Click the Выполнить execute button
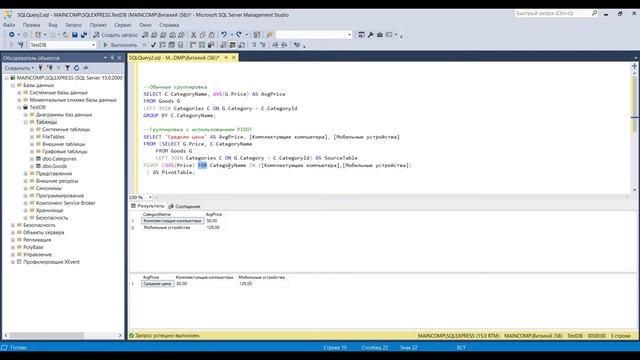 tap(120, 45)
